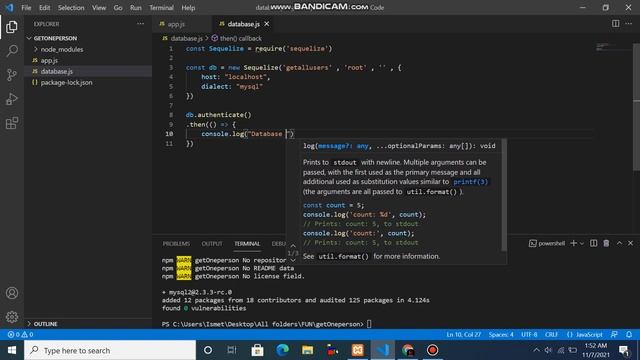The image size is (640, 360).
Task: Close the database.js tab
Action: [x=267, y=24]
